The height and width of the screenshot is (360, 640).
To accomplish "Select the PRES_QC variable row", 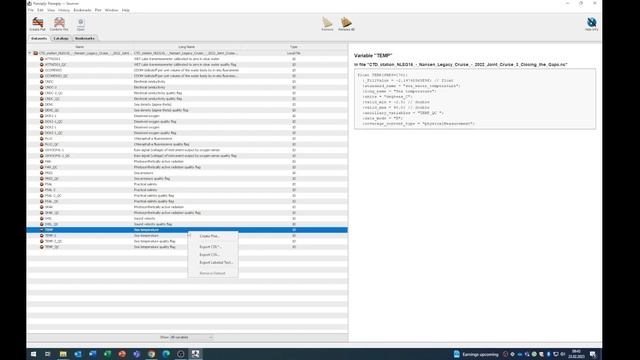I will tap(187, 179).
